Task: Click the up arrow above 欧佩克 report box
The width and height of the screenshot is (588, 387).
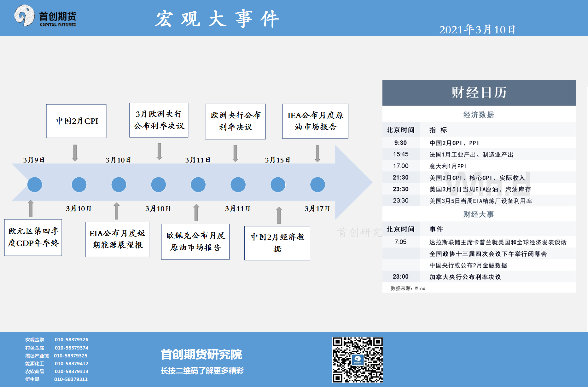Action: click(196, 213)
